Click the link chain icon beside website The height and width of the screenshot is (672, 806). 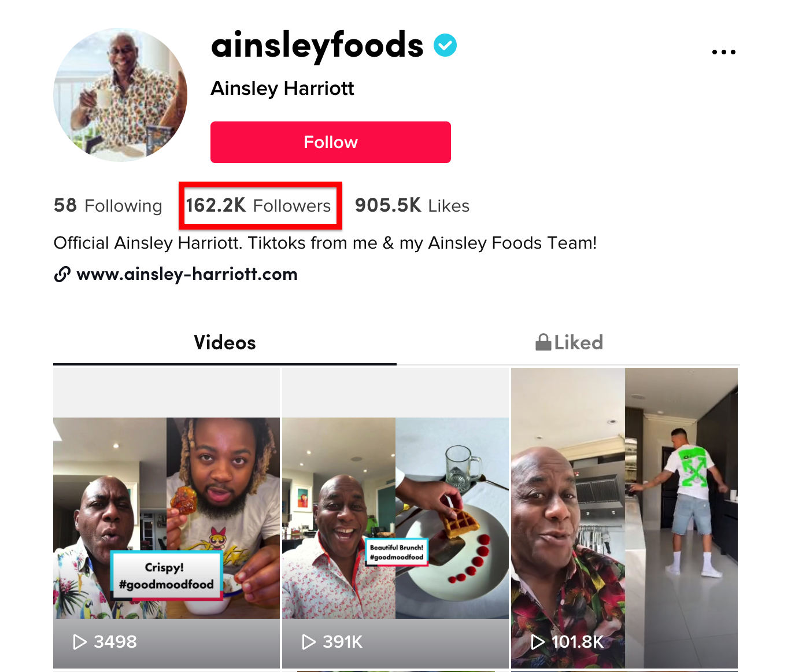pyautogui.click(x=62, y=274)
